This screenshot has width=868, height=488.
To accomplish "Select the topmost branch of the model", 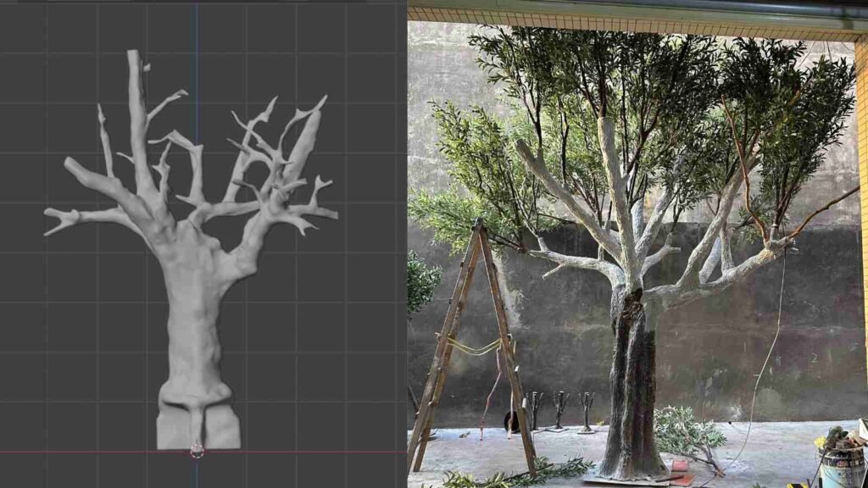I will 131,59.
